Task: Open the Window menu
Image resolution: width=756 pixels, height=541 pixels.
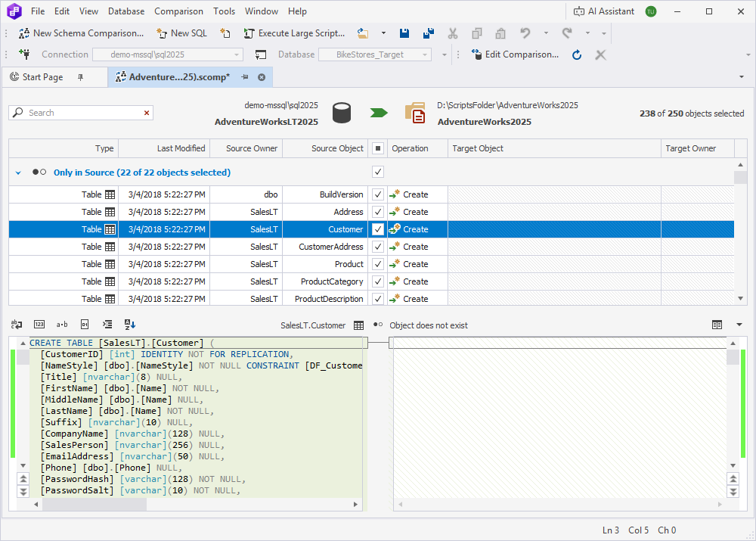Action: pos(262,11)
